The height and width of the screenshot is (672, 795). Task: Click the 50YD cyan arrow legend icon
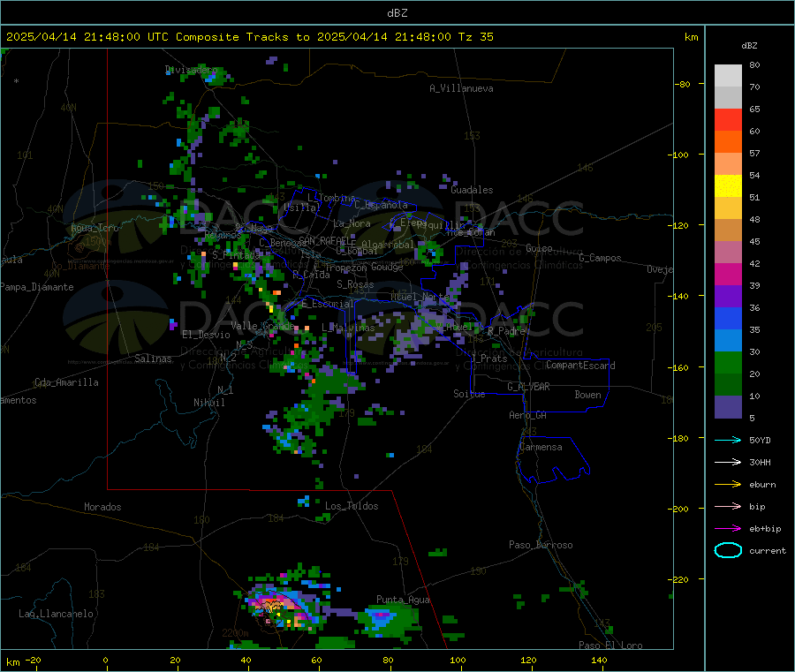click(728, 440)
